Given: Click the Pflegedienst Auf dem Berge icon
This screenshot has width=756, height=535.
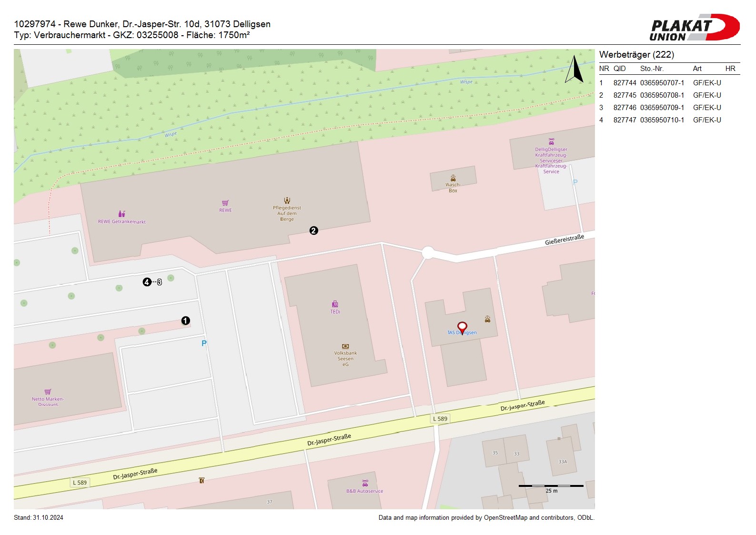Looking at the screenshot, I should click(287, 201).
